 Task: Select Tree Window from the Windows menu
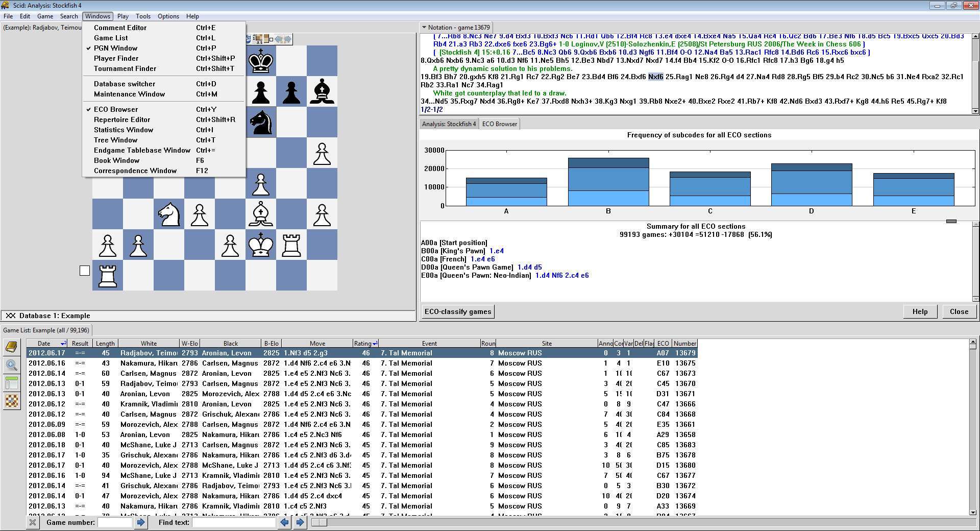click(x=115, y=140)
